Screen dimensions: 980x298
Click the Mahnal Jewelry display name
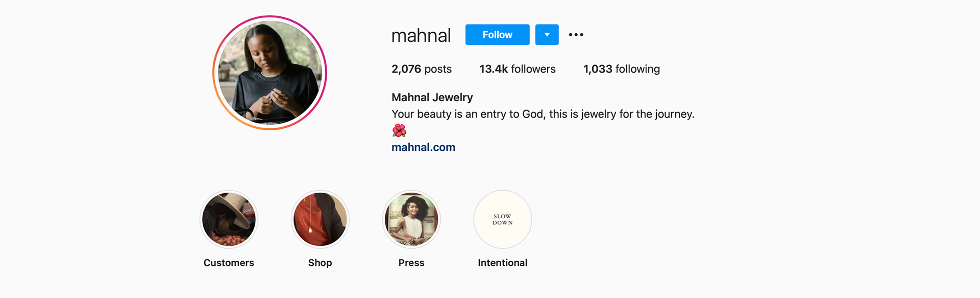tap(432, 97)
